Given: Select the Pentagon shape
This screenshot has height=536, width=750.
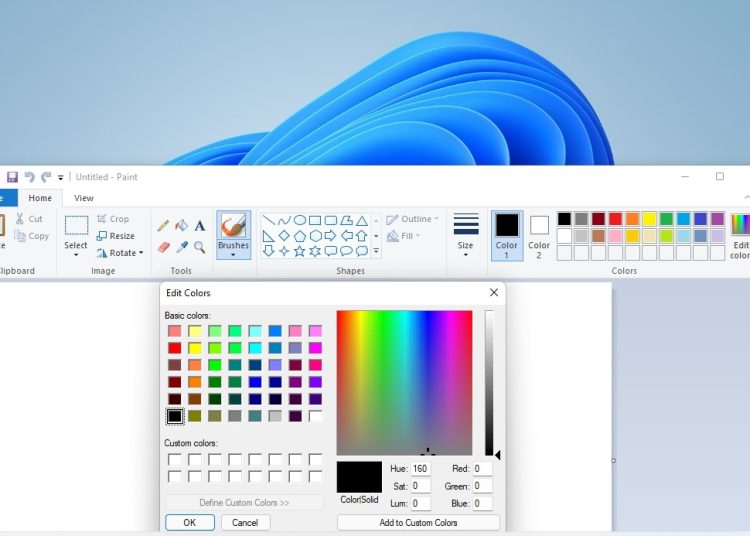Looking at the screenshot, I should click(299, 236).
